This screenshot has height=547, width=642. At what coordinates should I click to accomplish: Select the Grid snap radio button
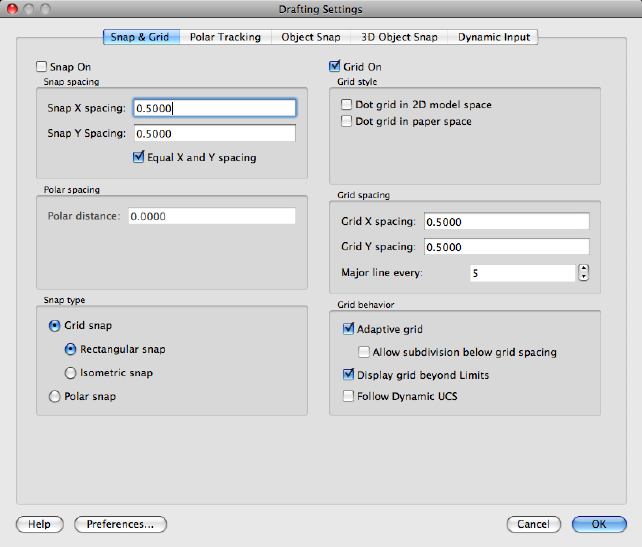point(54,325)
